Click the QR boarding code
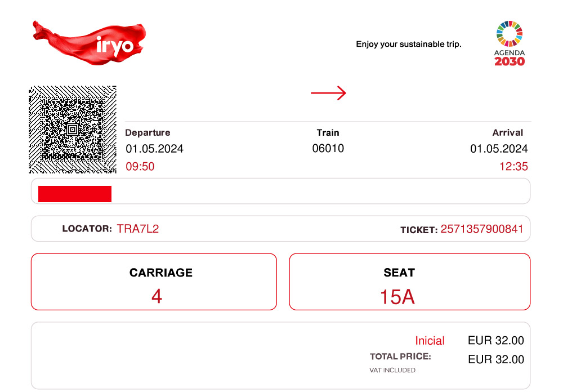This screenshot has width=563, height=392. [x=73, y=130]
